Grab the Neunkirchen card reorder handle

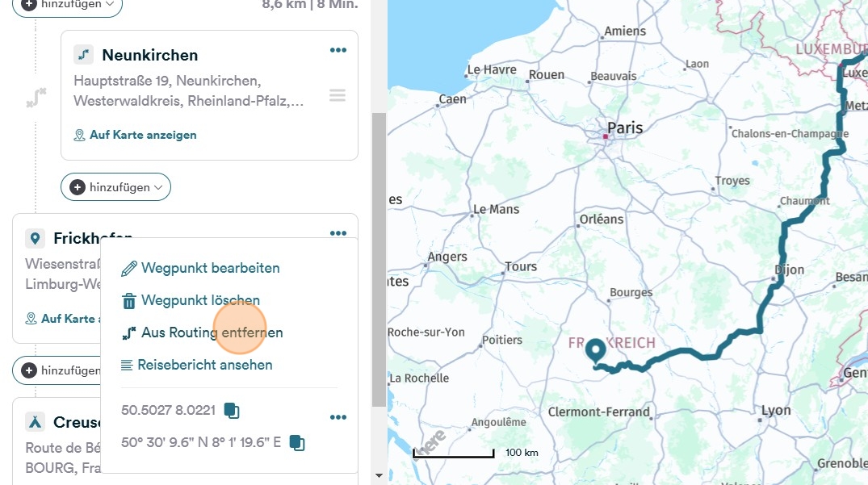[x=338, y=96]
